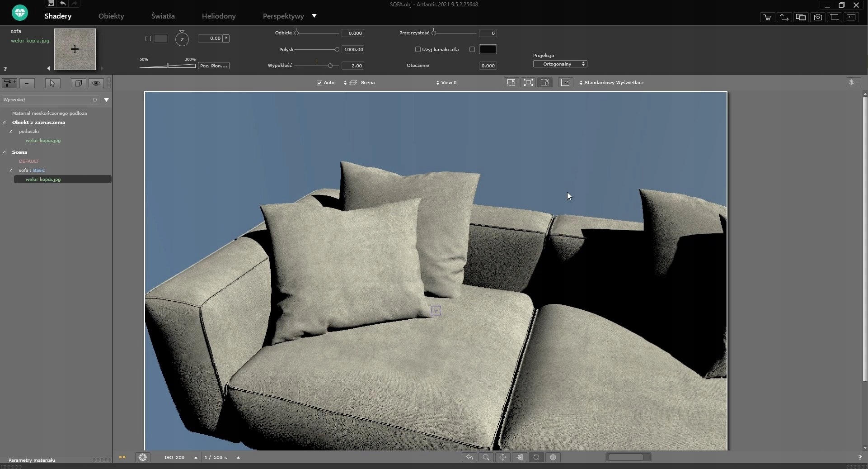
Task: Click the 'Poz. Pion....' button
Action: pos(213,66)
